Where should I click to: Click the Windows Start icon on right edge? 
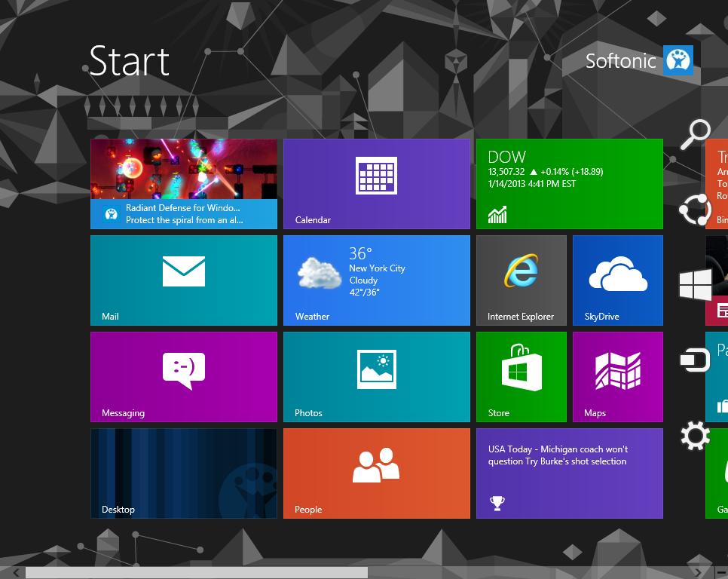tap(694, 284)
